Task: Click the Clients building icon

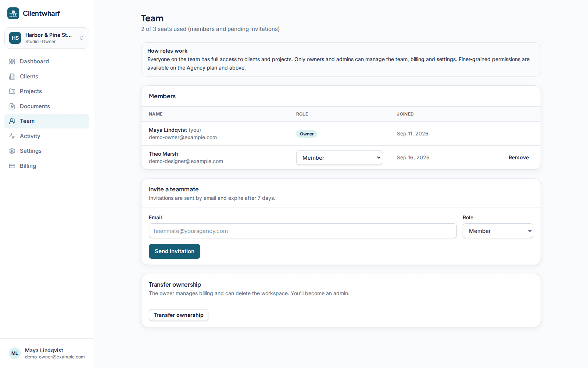Action: click(12, 77)
